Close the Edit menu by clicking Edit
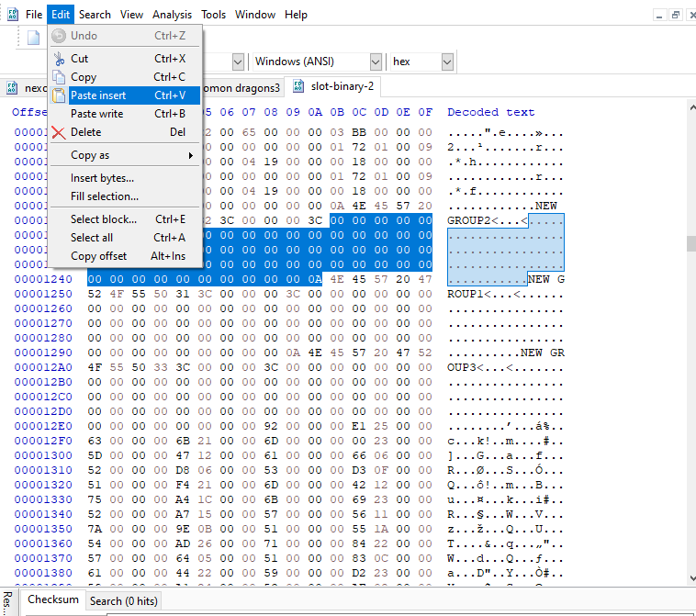 click(x=61, y=15)
